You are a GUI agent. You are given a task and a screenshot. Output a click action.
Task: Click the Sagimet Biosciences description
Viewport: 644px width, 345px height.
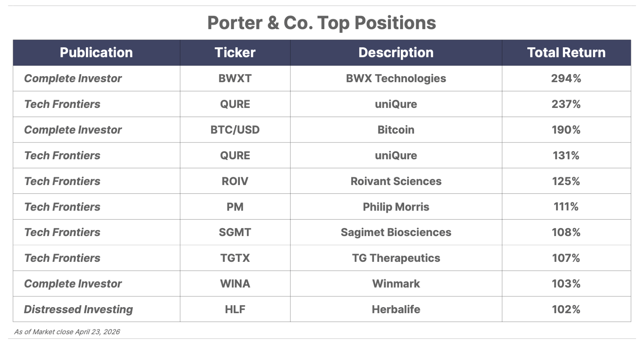coord(396,232)
